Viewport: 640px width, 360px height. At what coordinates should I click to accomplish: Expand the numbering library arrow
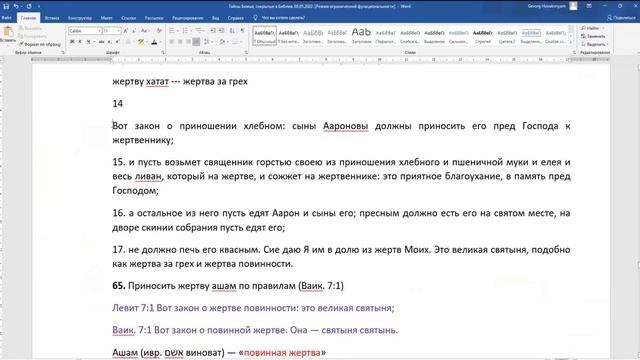pos(191,31)
